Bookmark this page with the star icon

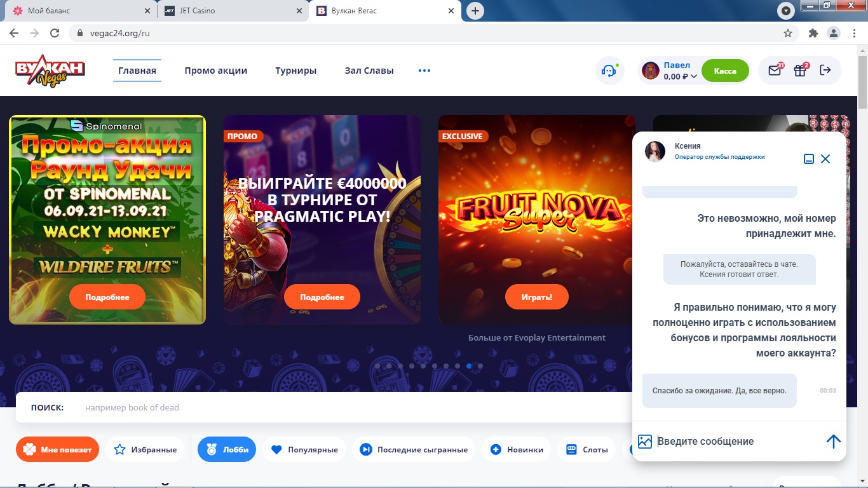click(x=788, y=33)
